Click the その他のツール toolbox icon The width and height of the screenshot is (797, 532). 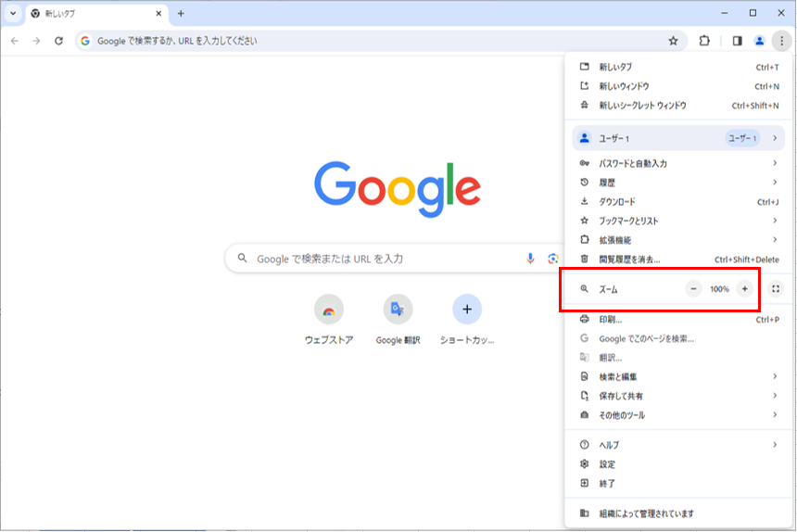(585, 414)
